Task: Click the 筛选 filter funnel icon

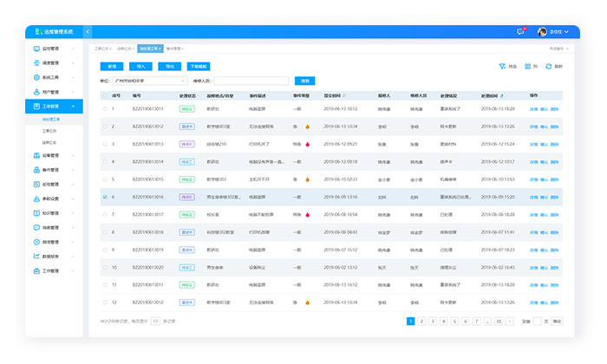Action: click(x=503, y=66)
